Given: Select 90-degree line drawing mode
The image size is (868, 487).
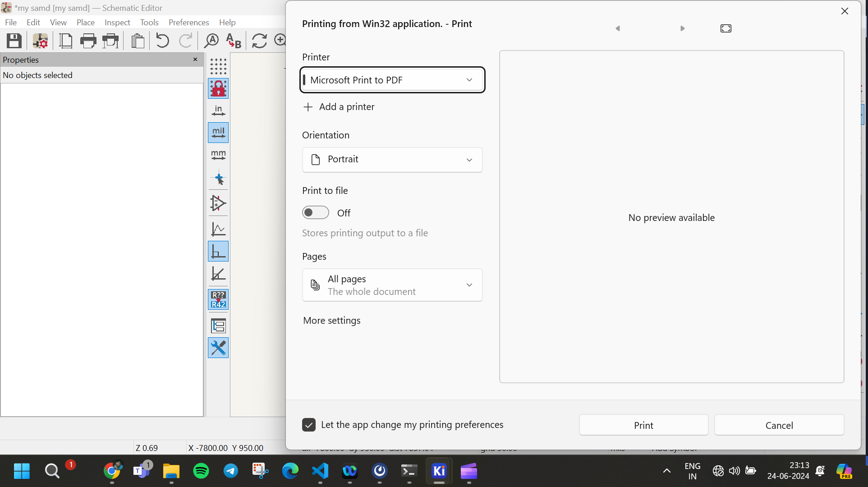Looking at the screenshot, I should [218, 252].
